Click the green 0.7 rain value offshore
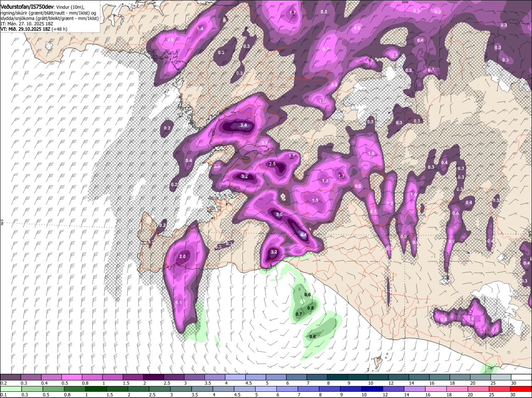532x398 pixels. click(x=298, y=314)
